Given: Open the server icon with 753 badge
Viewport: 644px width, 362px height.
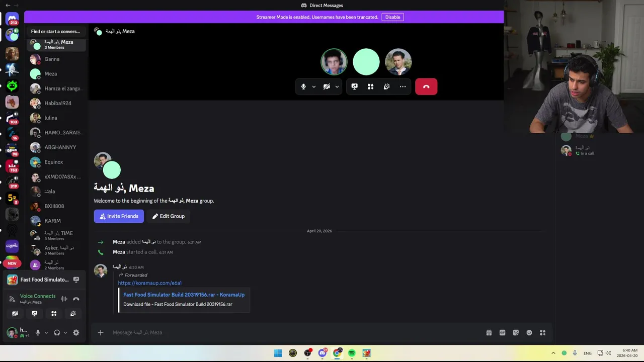Looking at the screenshot, I should pos(12,165).
